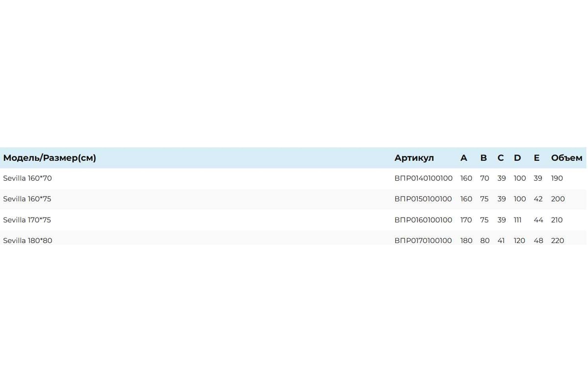
Task: Select the Sevilla 170*75 model name
Action: pos(27,220)
